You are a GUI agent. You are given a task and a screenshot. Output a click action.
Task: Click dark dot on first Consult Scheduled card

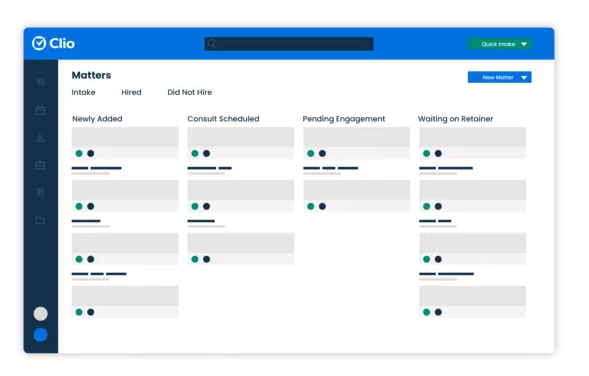[207, 153]
